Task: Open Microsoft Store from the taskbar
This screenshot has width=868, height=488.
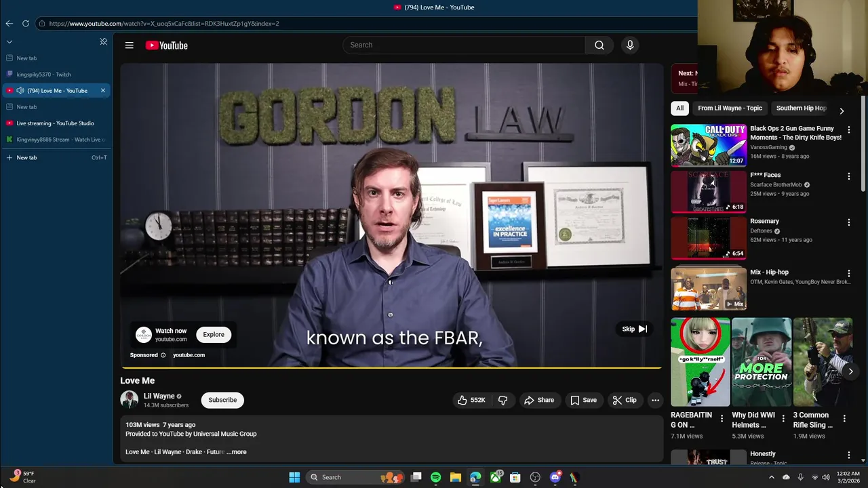Action: point(515,477)
